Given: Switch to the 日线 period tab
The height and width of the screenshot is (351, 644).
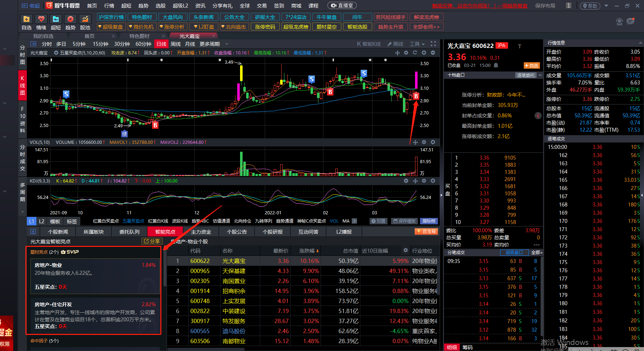Looking at the screenshot, I should point(161,44).
